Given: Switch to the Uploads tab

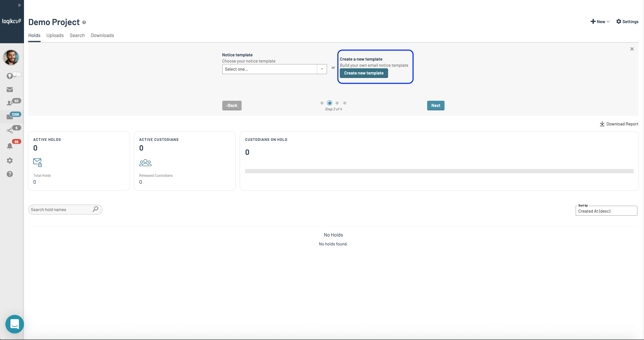Looking at the screenshot, I should click(55, 36).
